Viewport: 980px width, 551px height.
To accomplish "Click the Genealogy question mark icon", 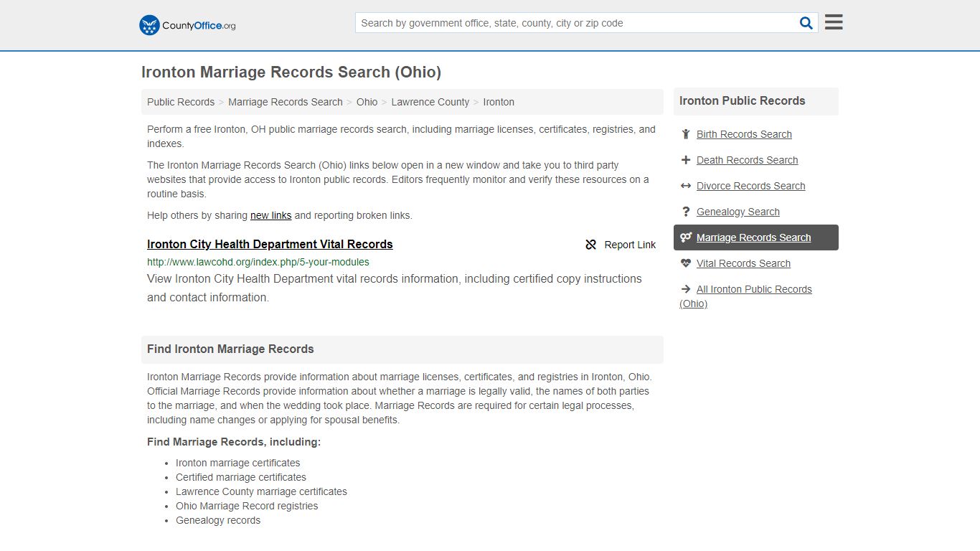I will click(686, 212).
